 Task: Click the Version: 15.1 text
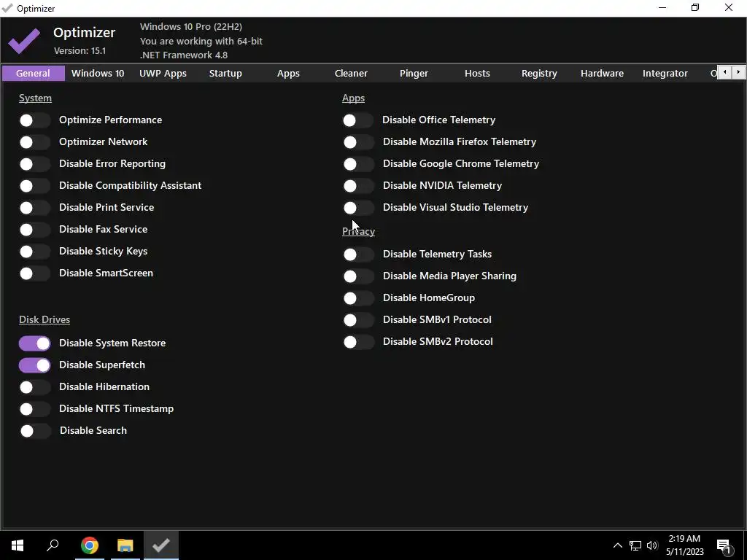[x=80, y=50]
